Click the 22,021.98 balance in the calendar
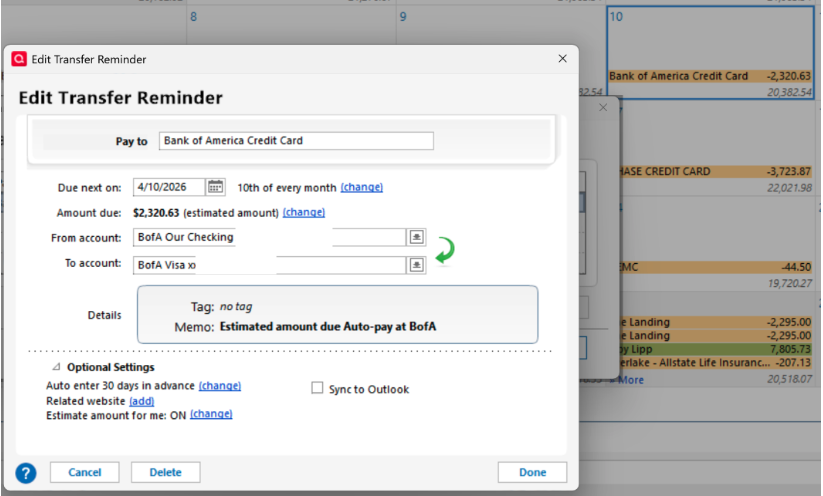Image resolution: width=823 pixels, height=496 pixels. pyautogui.click(x=789, y=188)
